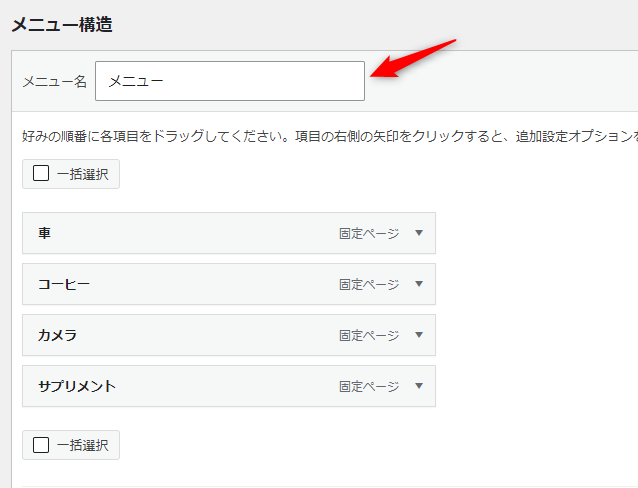Screen dimensions: 638x488
Task: Expand the コーヒー menu item arrow
Action: click(419, 284)
